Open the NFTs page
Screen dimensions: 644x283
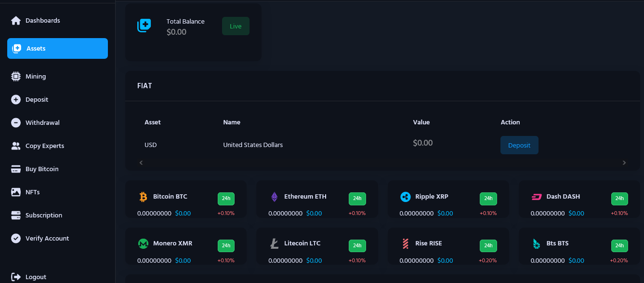coord(32,192)
